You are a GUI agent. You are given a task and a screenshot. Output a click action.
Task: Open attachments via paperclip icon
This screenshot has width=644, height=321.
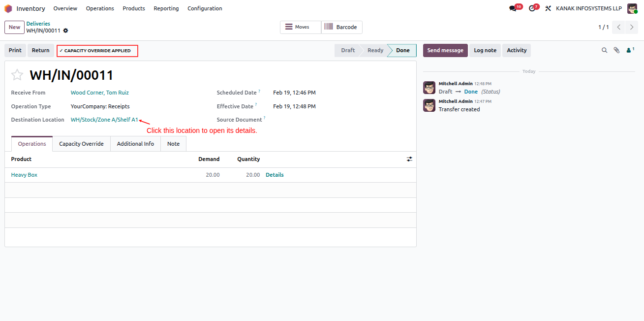pyautogui.click(x=616, y=50)
